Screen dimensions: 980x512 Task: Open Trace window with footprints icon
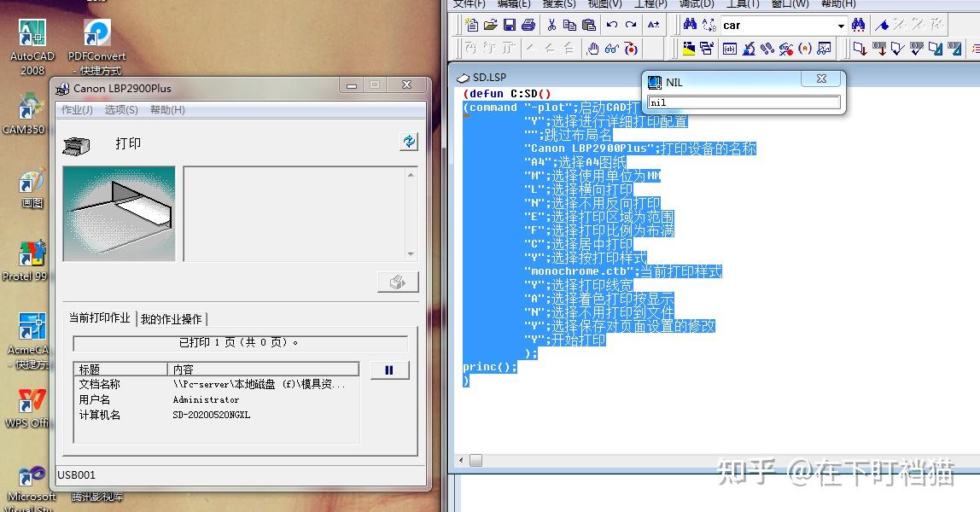pos(767,49)
